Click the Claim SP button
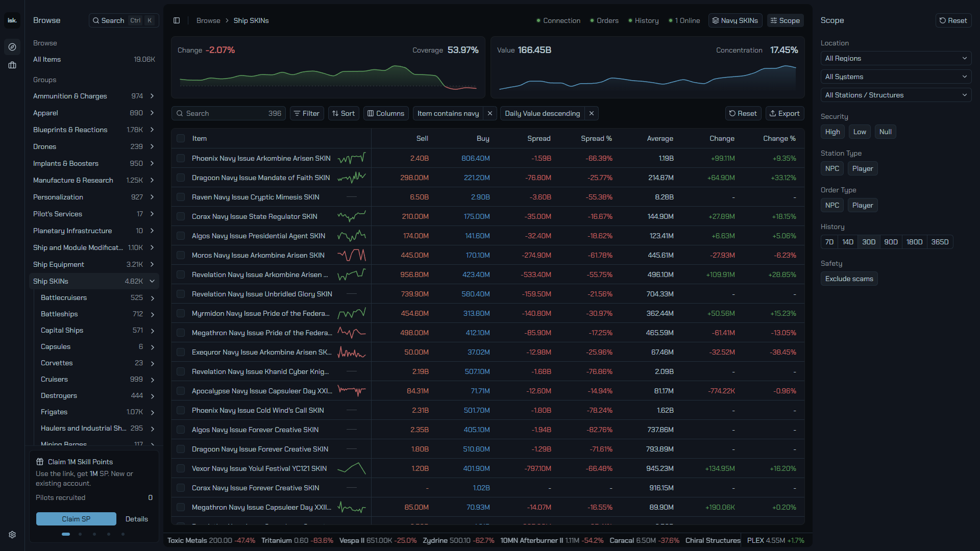 tap(76, 519)
